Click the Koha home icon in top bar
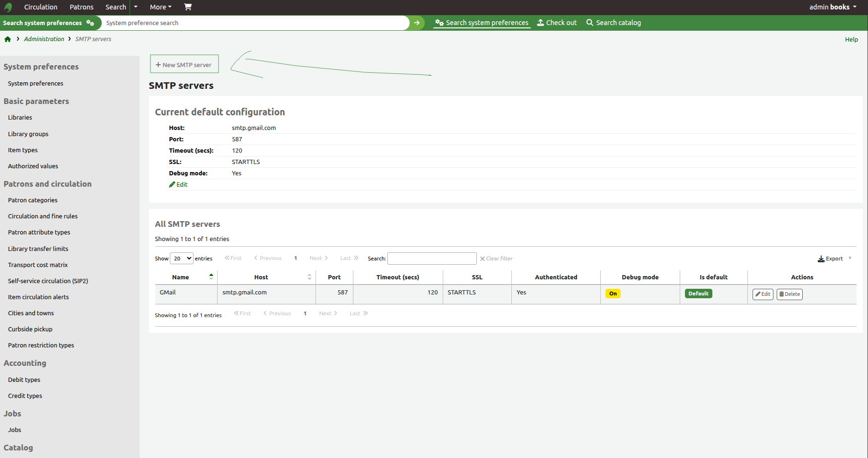 [x=9, y=7]
